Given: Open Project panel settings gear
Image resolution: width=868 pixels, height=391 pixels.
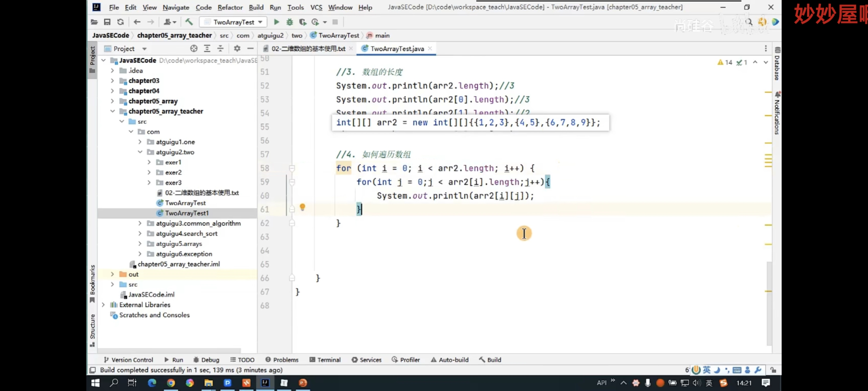Looking at the screenshot, I should coord(237,49).
